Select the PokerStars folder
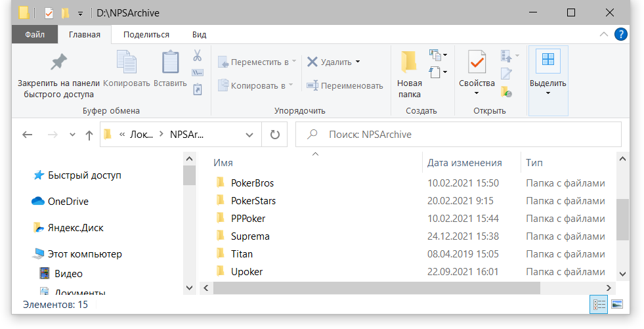Screen dimensions: 644x329 (x=253, y=200)
